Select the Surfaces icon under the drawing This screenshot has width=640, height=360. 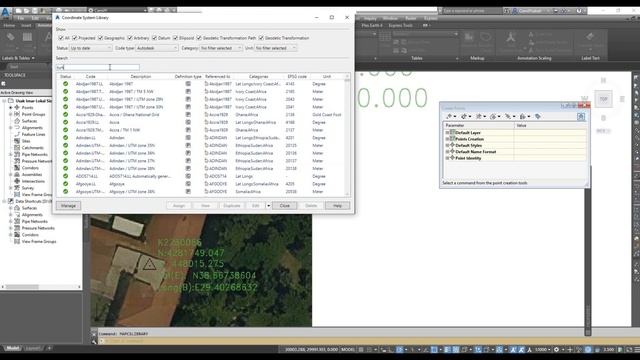pyautogui.click(x=17, y=121)
